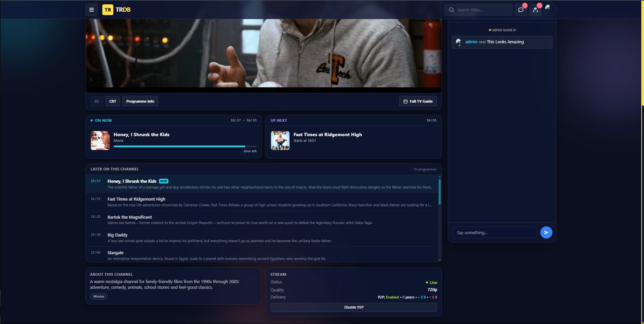Select the Bartok the Magnificent listing
Screen dimensions: 644x324
[262, 219]
